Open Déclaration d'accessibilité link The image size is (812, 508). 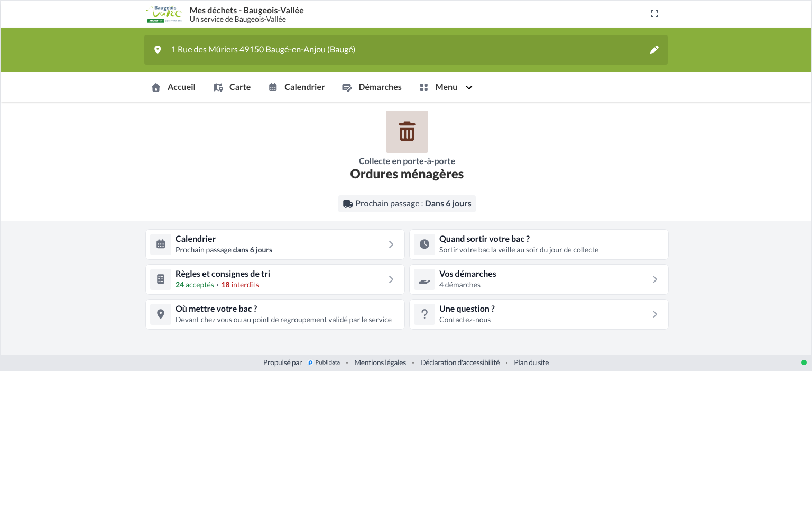(460, 362)
